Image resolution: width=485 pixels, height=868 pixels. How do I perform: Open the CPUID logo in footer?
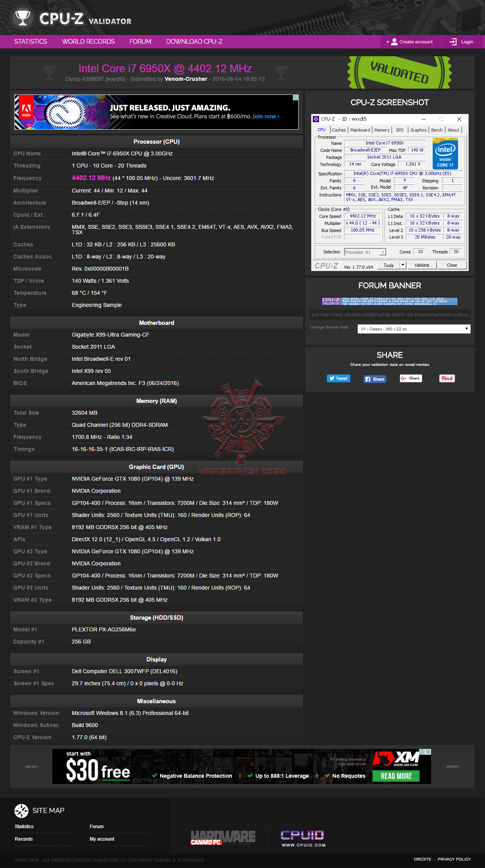[x=303, y=838]
